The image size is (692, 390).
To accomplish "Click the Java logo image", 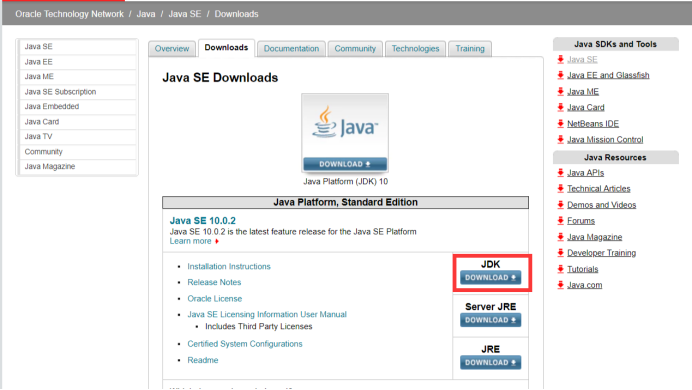I will pyautogui.click(x=345, y=127).
